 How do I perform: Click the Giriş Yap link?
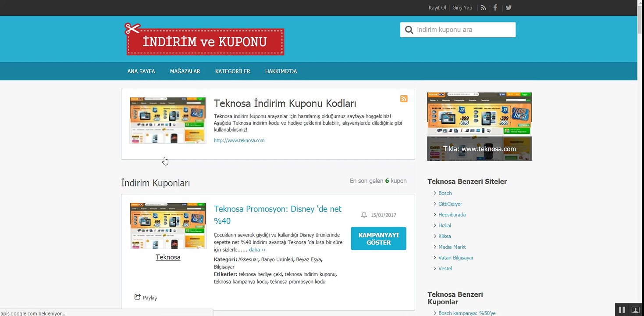(463, 8)
